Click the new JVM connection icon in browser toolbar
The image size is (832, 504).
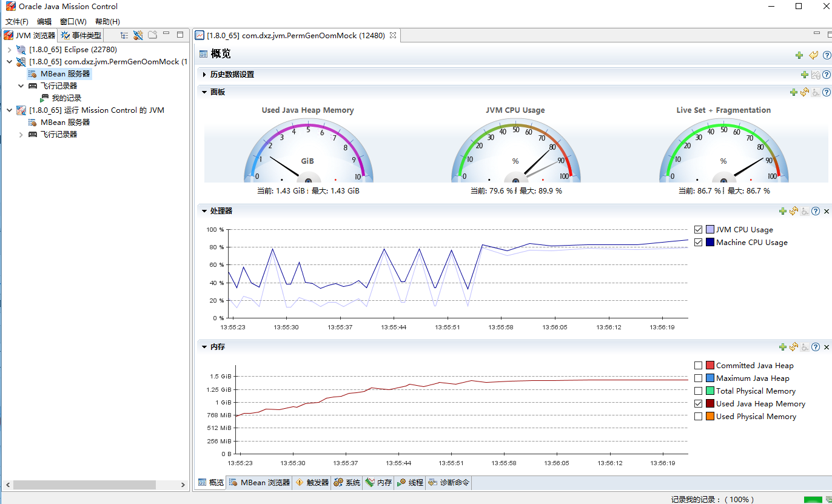[138, 35]
